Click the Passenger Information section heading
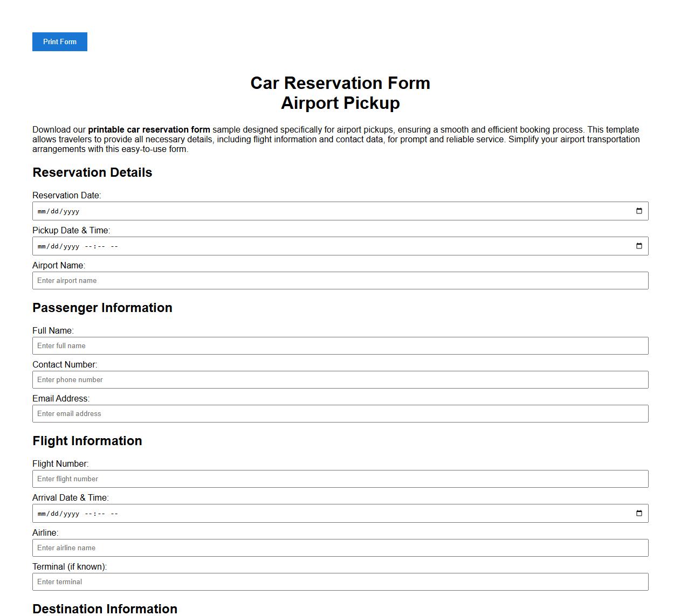 pos(102,308)
